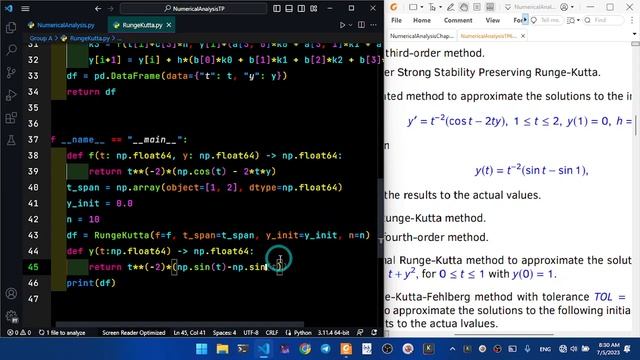Open Source Control view in activity bar

(11, 73)
